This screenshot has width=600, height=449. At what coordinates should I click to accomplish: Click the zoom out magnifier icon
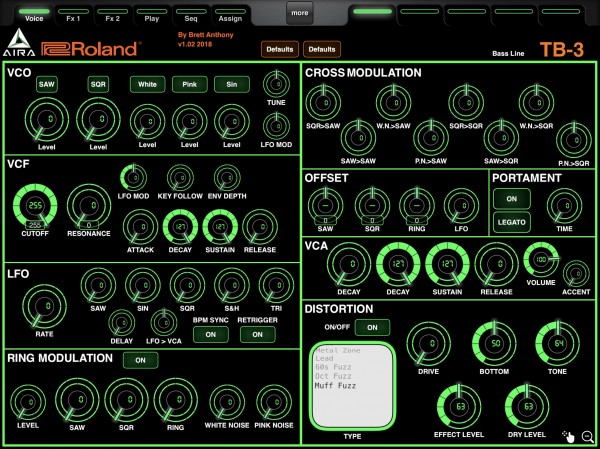(587, 436)
